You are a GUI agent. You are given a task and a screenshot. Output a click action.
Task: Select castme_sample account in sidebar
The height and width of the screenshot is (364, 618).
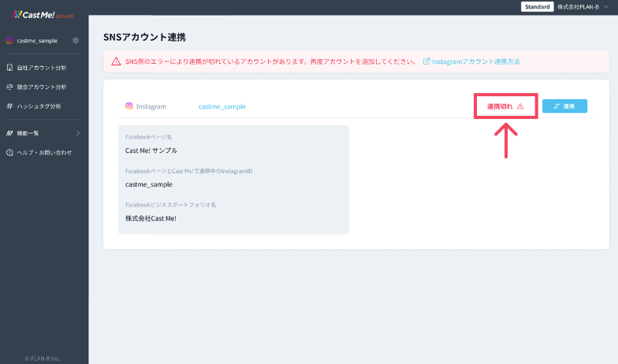[37, 41]
